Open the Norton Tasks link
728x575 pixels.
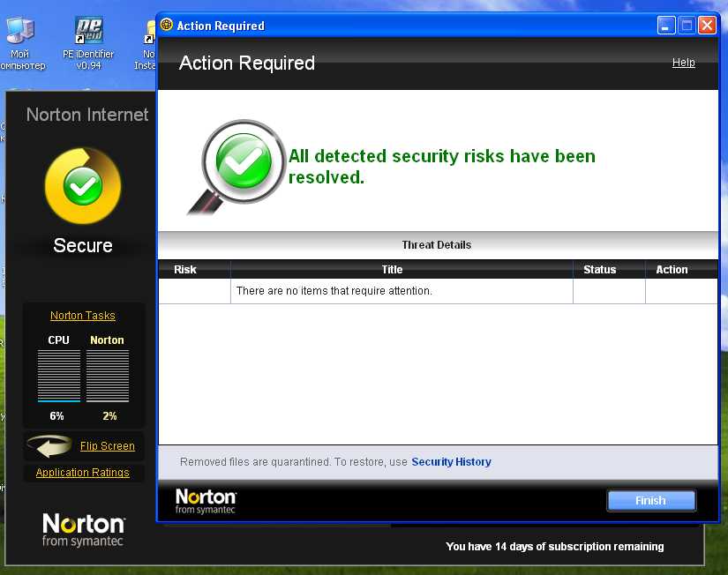pyautogui.click(x=83, y=316)
